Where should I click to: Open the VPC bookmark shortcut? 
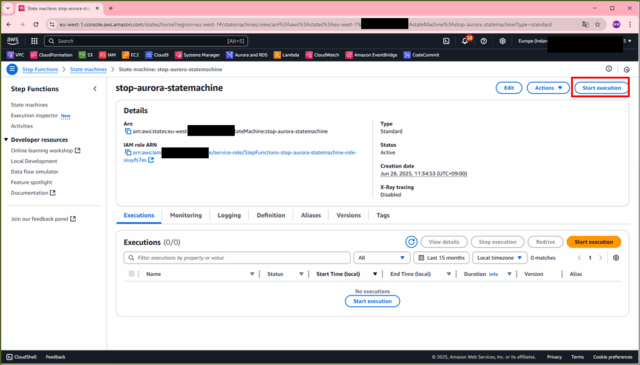point(16,55)
